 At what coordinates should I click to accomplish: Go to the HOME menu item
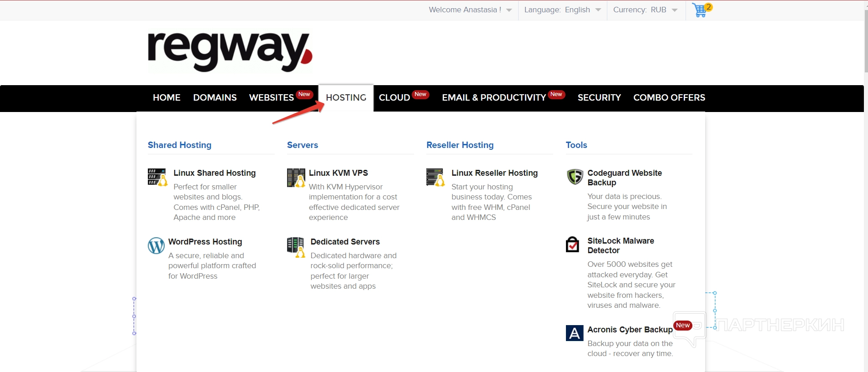point(167,97)
